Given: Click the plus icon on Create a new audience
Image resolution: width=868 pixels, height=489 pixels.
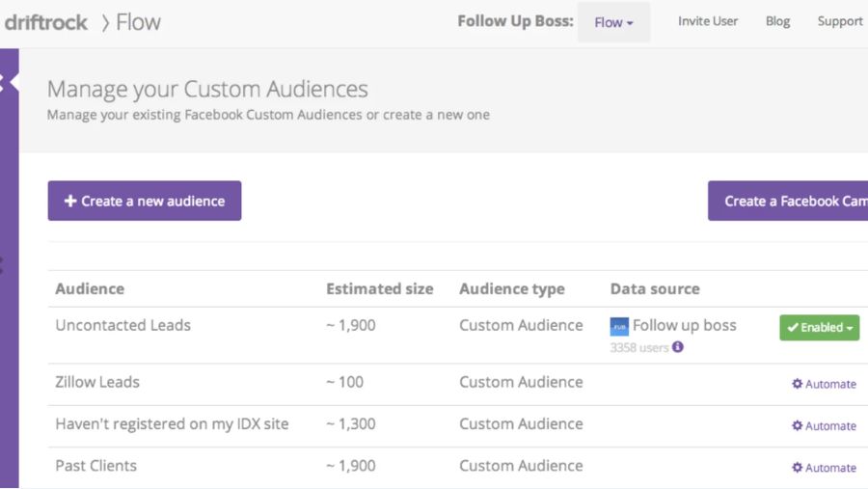Looking at the screenshot, I should pyautogui.click(x=70, y=201).
